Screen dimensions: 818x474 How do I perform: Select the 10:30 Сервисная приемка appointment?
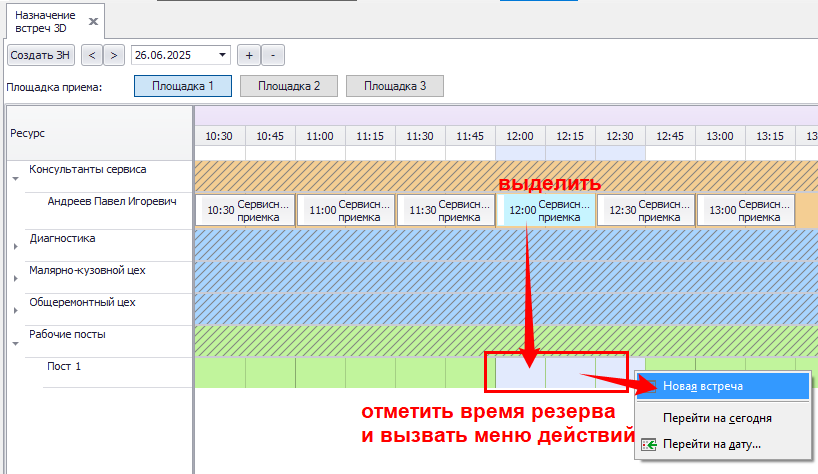pos(245,210)
